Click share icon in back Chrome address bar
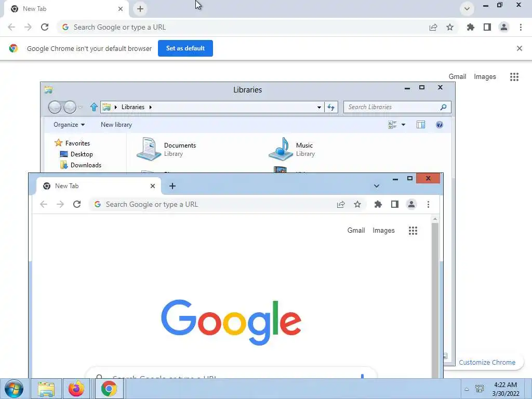 433,27
